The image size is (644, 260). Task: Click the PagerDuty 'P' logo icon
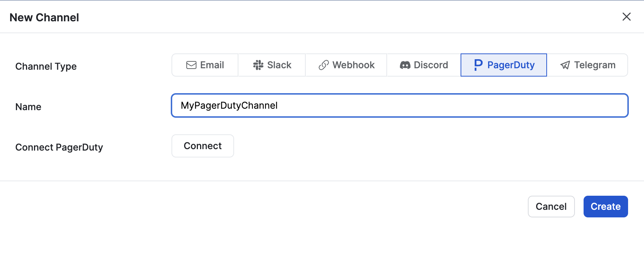point(478,65)
